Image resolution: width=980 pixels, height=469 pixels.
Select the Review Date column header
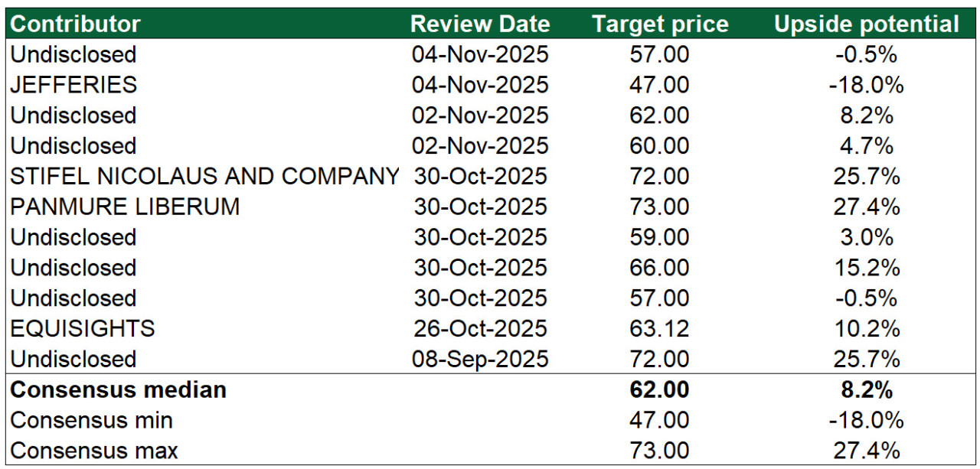coord(480,24)
